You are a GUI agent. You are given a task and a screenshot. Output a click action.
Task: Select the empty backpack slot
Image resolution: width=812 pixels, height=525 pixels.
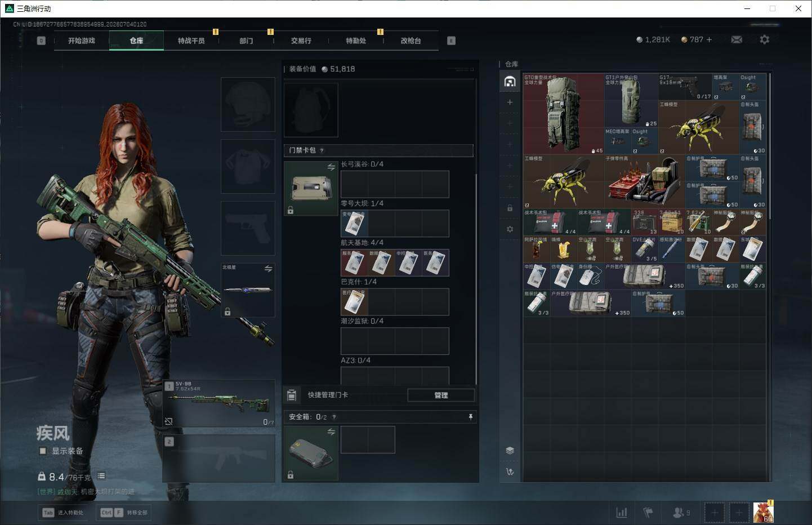pos(311,110)
